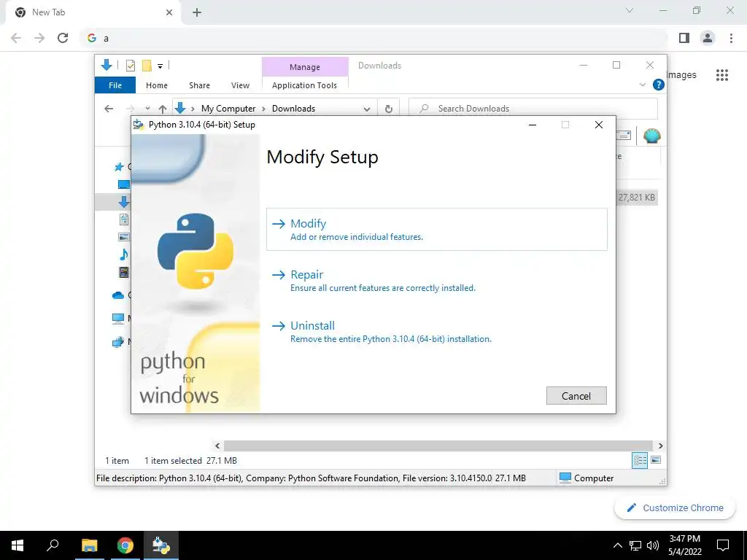Click the scroll right arrow in Explorer
The height and width of the screenshot is (560, 747).
[660, 446]
